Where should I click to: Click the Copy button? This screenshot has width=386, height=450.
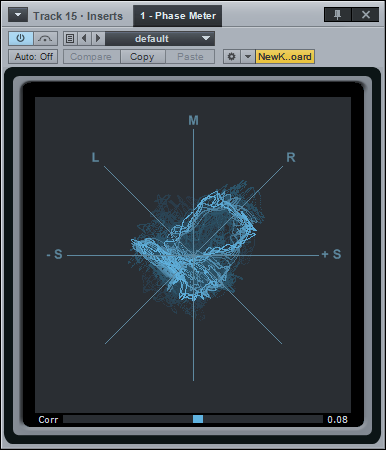pos(142,57)
